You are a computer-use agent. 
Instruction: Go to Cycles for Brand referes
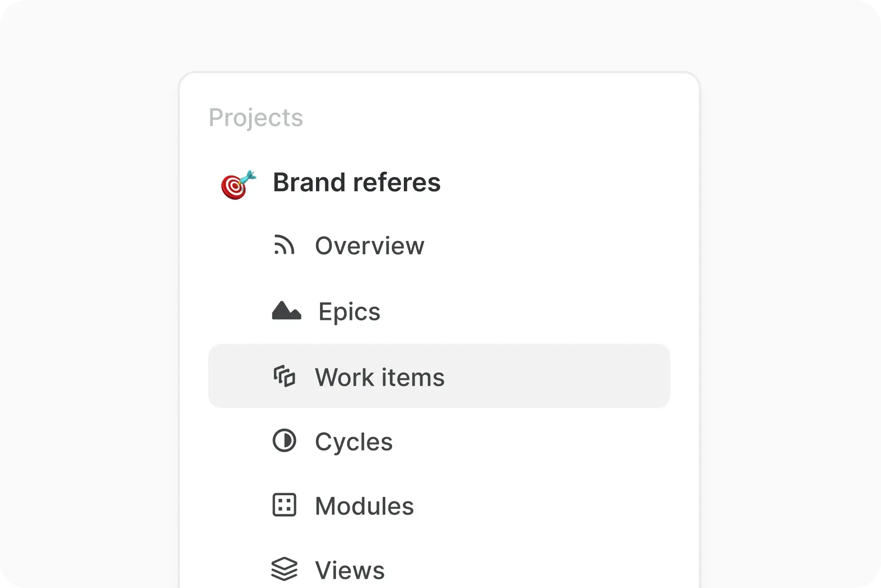(353, 442)
